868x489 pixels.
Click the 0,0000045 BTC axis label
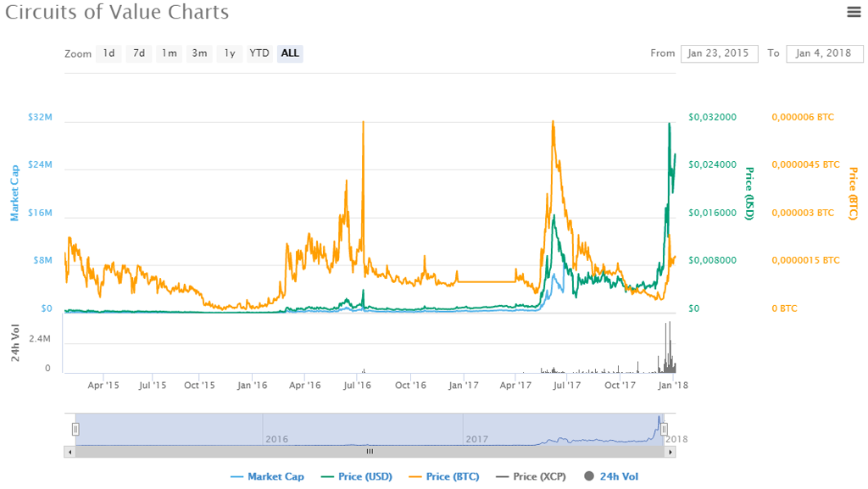805,165
